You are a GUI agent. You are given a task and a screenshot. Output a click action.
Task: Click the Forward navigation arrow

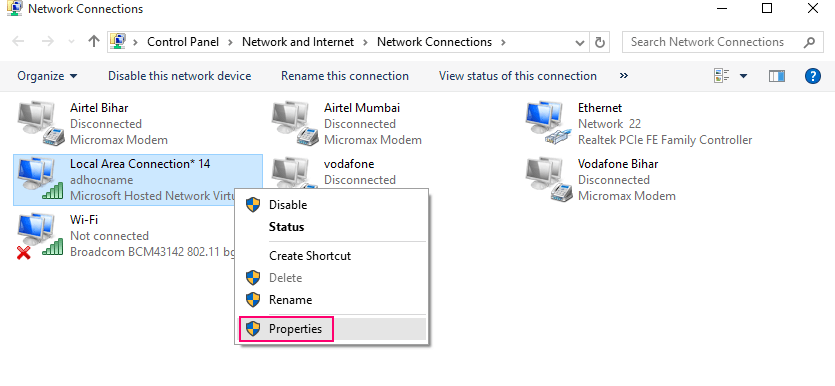pos(48,42)
